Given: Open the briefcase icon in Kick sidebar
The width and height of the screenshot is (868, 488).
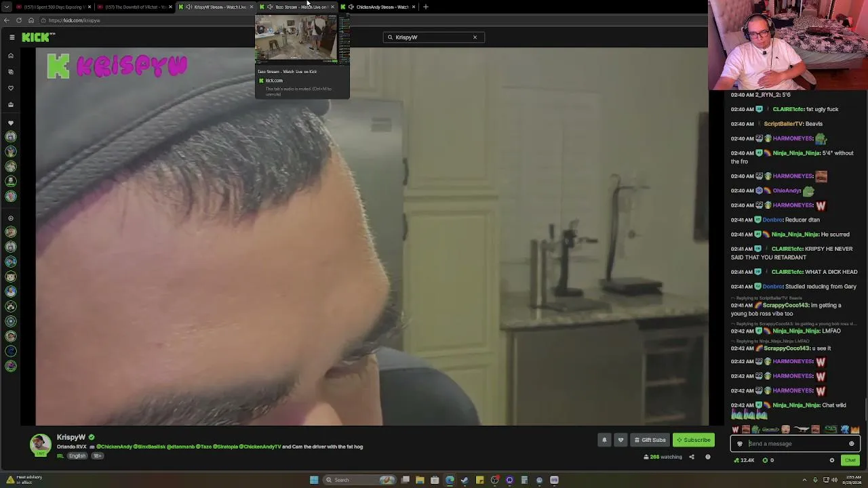Looking at the screenshot, I should [11, 105].
